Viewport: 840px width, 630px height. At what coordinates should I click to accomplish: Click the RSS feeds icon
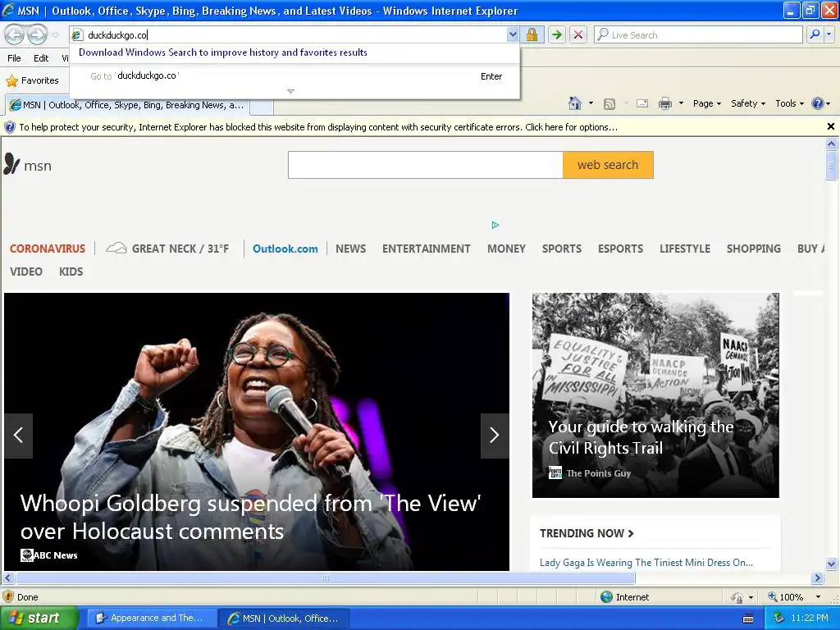click(x=609, y=104)
